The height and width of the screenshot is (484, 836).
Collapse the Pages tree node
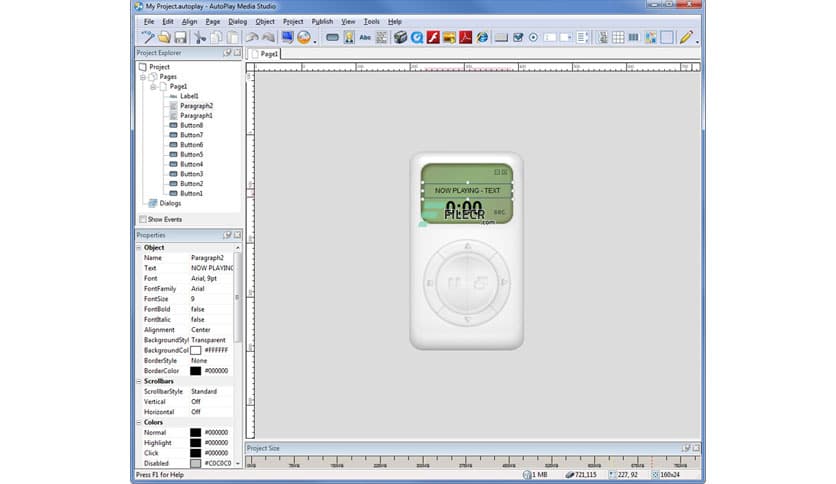pos(143,77)
